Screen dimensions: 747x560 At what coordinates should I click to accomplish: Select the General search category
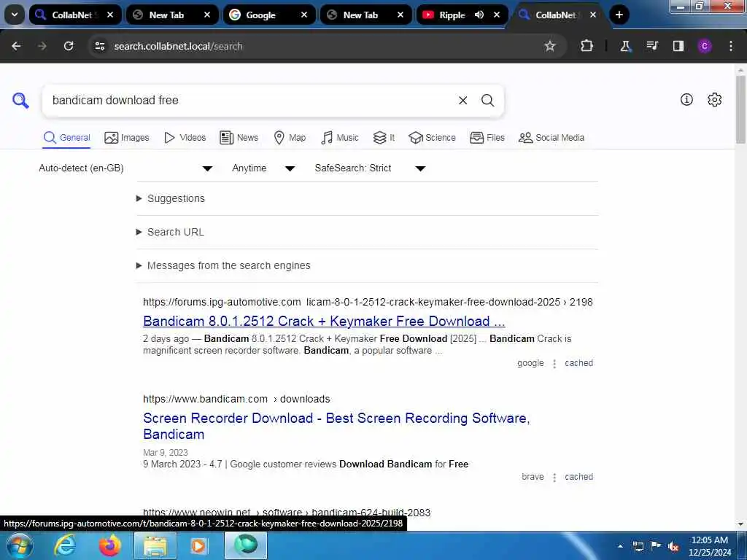click(x=66, y=138)
